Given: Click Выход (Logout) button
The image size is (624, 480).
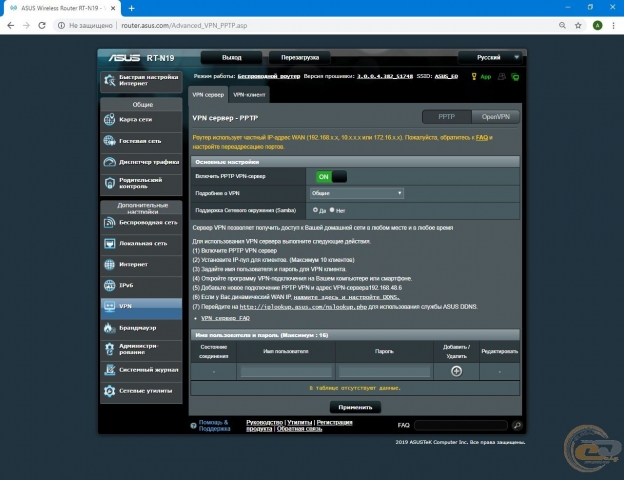Looking at the screenshot, I should pos(232,57).
